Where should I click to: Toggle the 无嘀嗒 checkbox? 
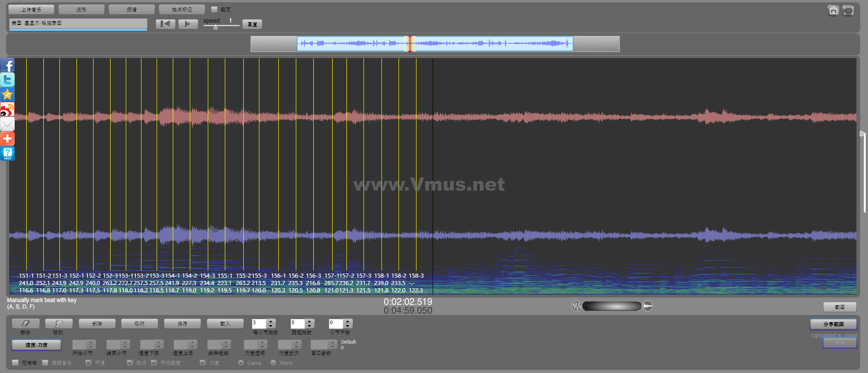tap(15, 363)
